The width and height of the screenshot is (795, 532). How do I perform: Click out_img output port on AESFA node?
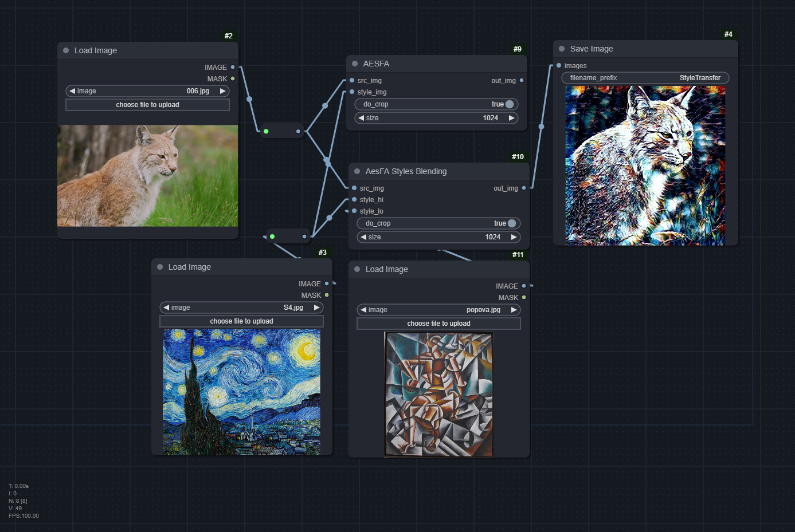tap(522, 80)
